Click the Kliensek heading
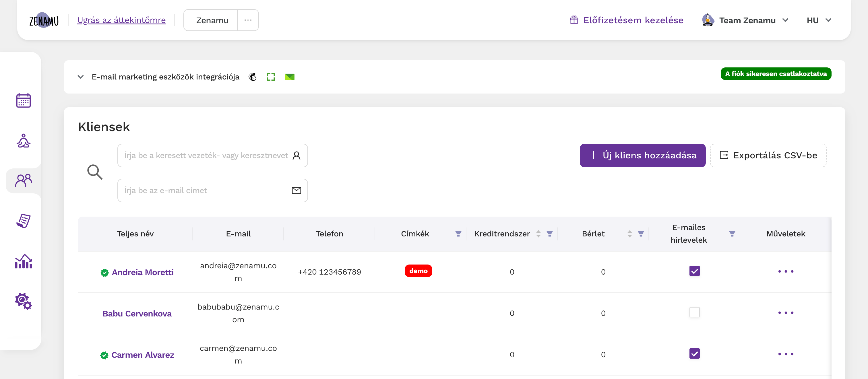This screenshot has width=868, height=379. coord(104,127)
